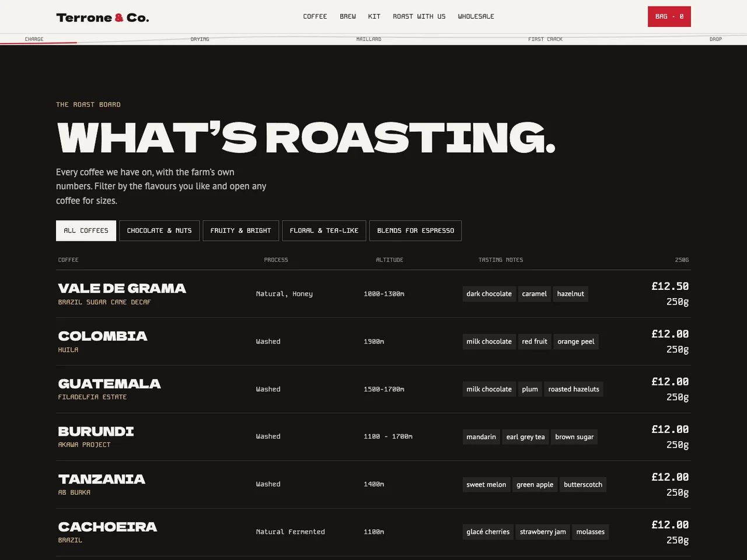Click the Natural, Honey process text

284,294
